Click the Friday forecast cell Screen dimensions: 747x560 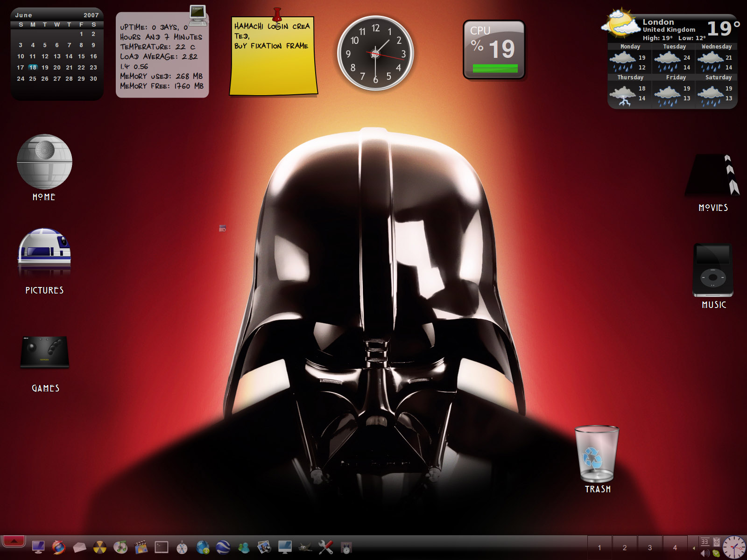(674, 91)
